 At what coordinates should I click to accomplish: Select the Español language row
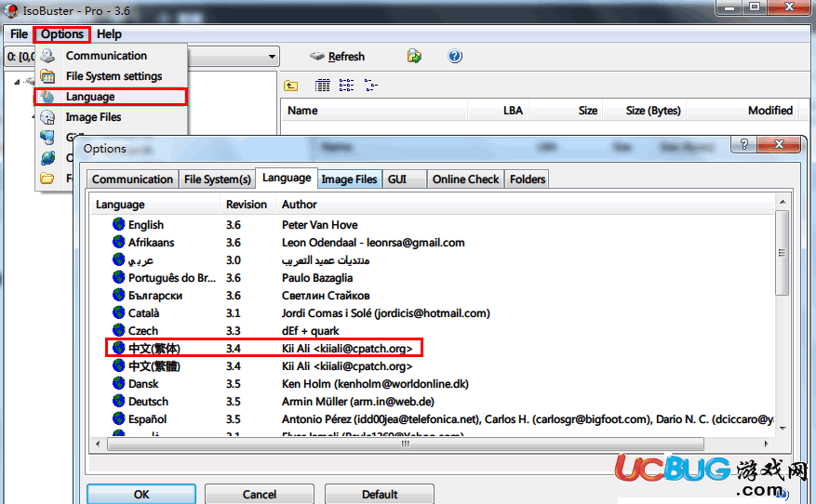point(432,419)
